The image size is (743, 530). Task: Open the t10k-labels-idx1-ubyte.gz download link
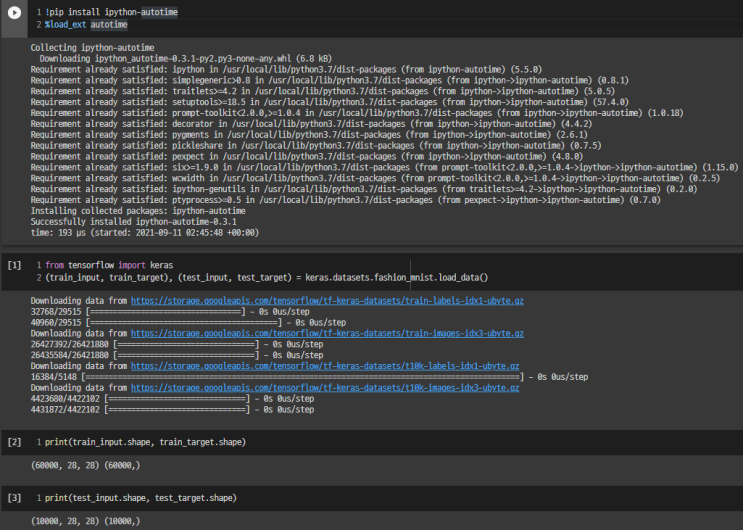325,366
